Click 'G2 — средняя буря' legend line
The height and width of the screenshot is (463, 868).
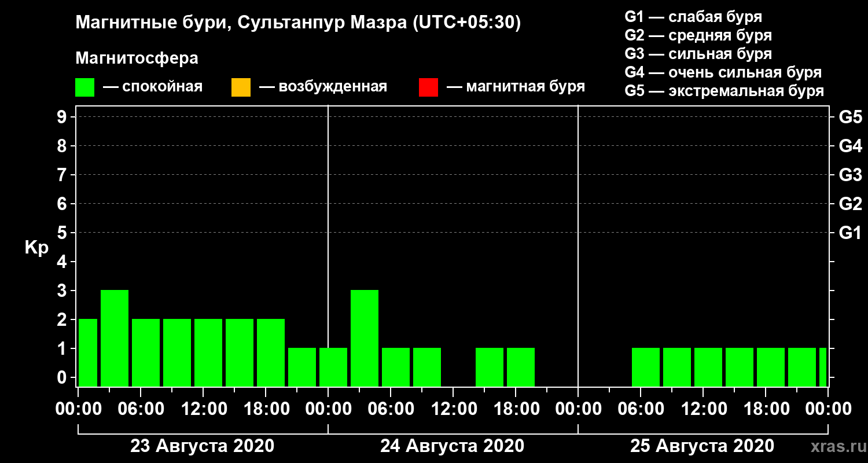coord(698,35)
